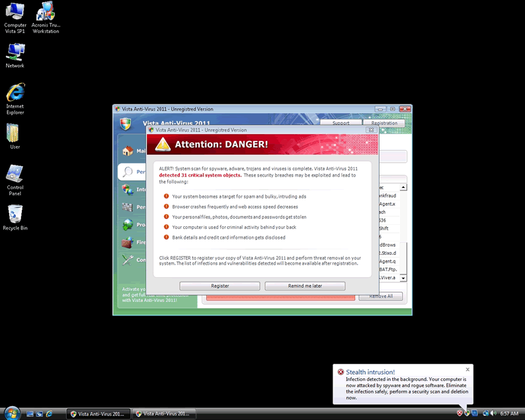Click the wrench and screwdriver sidebar icon
Image resolution: width=525 pixels, height=420 pixels.
tap(128, 260)
